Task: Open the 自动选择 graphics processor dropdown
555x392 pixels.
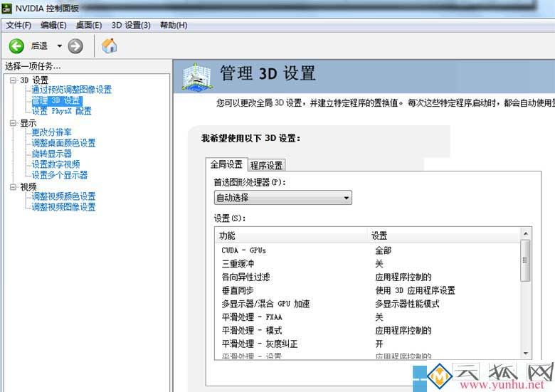Action: click(282, 197)
